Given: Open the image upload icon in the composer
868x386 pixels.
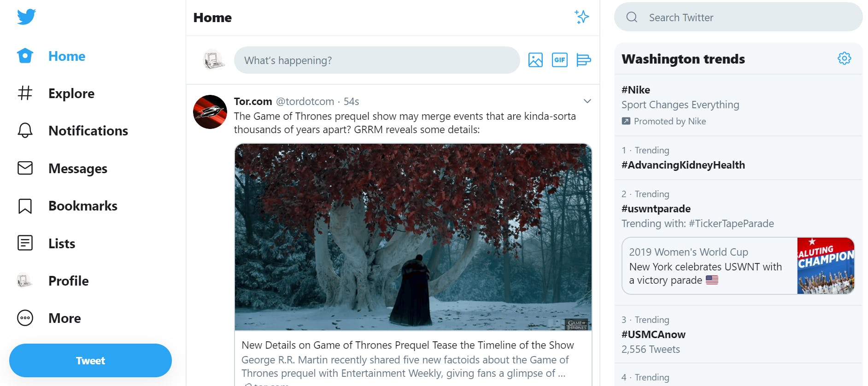Looking at the screenshot, I should click(535, 60).
